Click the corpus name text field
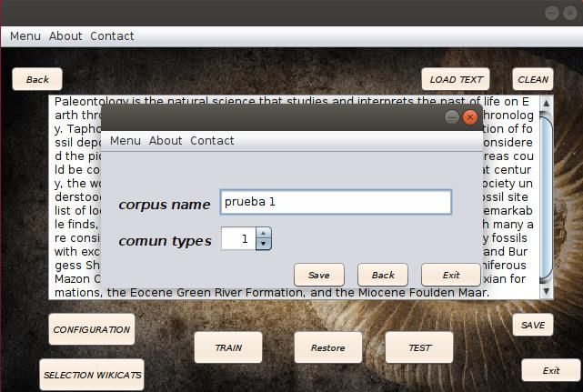The height and width of the screenshot is (392, 583). [x=335, y=202]
